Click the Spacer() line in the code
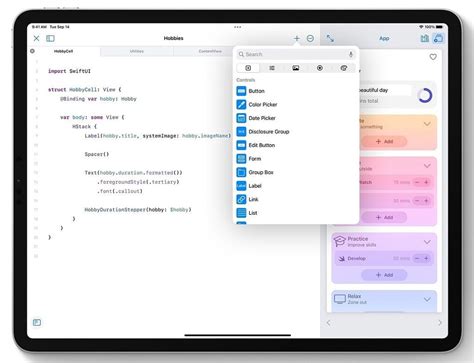The image size is (474, 363). click(97, 154)
